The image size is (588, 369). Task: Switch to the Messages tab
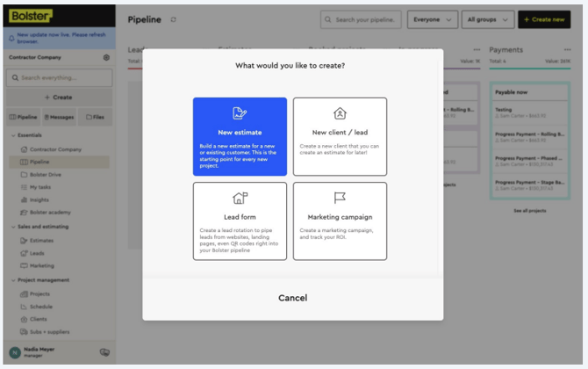pyautogui.click(x=58, y=117)
